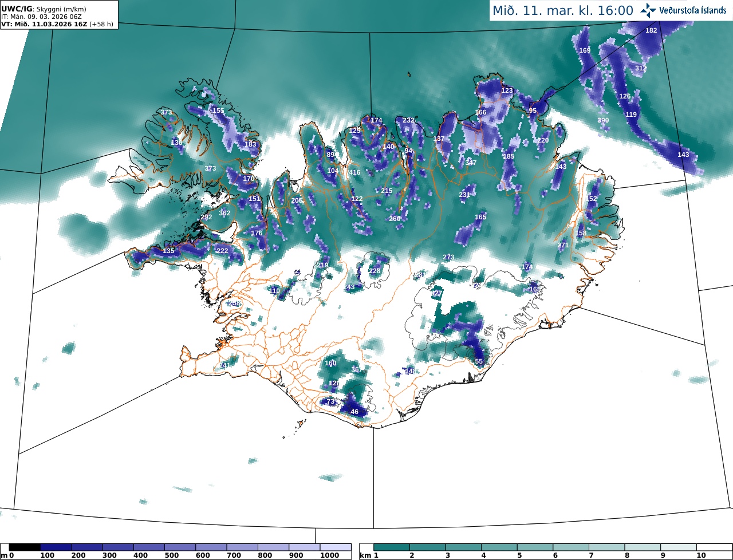The height and width of the screenshot is (560, 733).
Task: Click the 'UWC/IG: Skyggni (m/km)' title
Action: tap(44, 9)
